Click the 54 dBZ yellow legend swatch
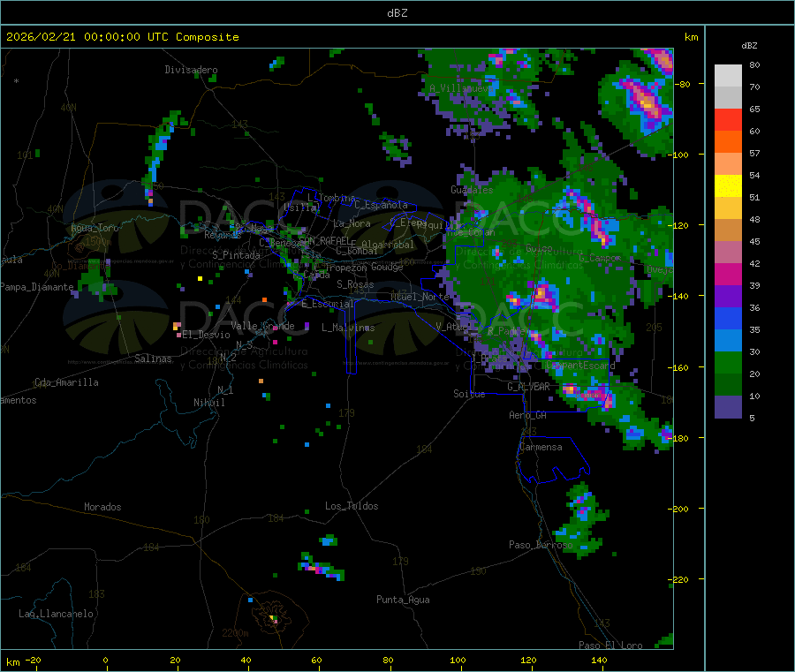Viewport: 795px width, 672px height. point(728,186)
